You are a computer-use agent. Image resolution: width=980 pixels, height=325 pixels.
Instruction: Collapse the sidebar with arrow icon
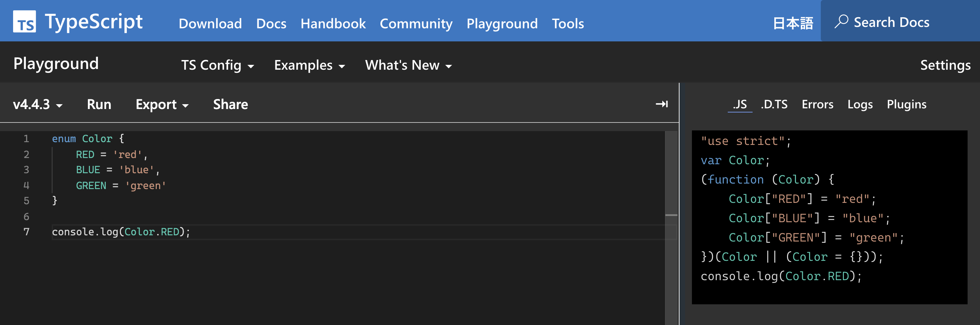[662, 104]
